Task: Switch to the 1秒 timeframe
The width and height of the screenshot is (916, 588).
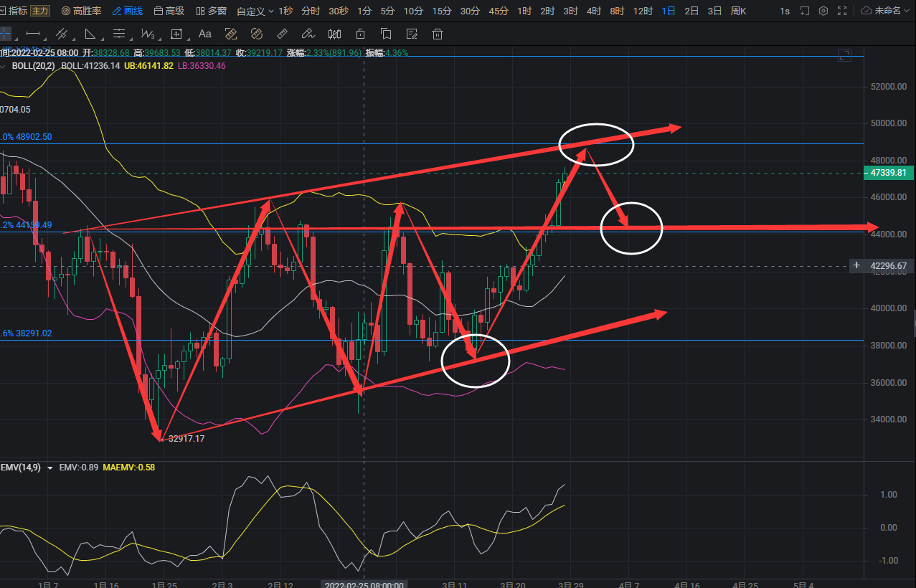Action: tap(285, 11)
